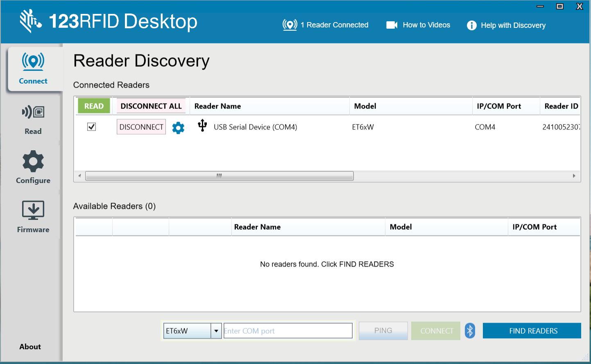
Task: Open settings gear for USB Serial Device
Action: [x=178, y=128]
